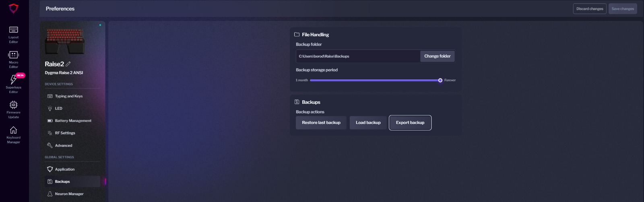Open LED settings
The width and height of the screenshot is (644, 202).
click(x=72, y=108)
